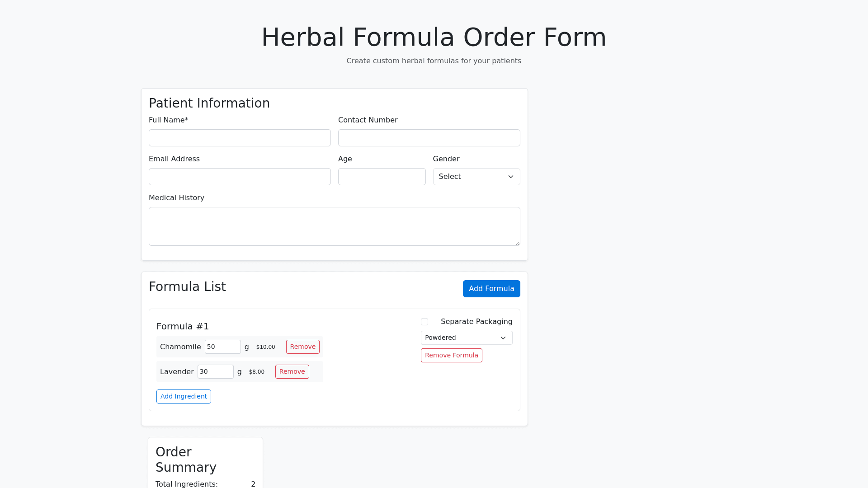The image size is (868, 488).
Task: Enable the Separate Packaging checkbox
Action: 425,322
